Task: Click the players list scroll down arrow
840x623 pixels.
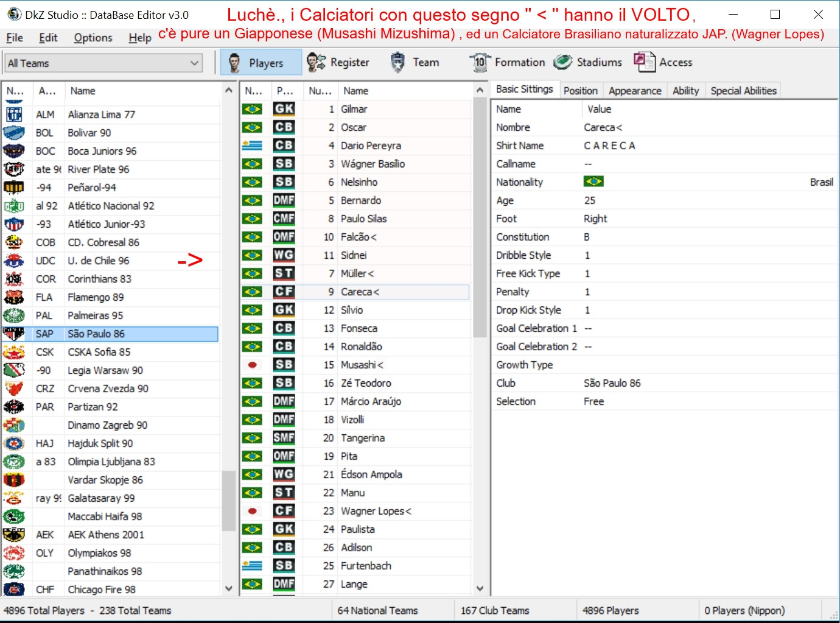Action: pyautogui.click(x=480, y=588)
